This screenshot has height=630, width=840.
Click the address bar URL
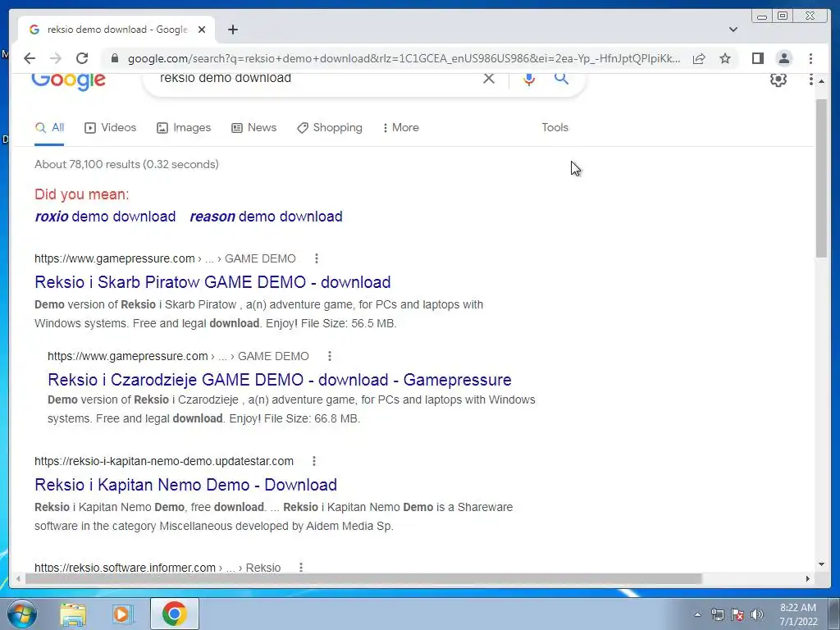[404, 58]
